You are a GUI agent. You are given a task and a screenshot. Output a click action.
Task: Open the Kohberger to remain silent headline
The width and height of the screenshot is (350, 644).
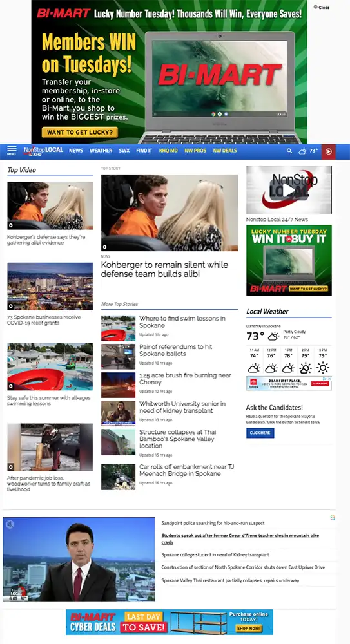[164, 269]
